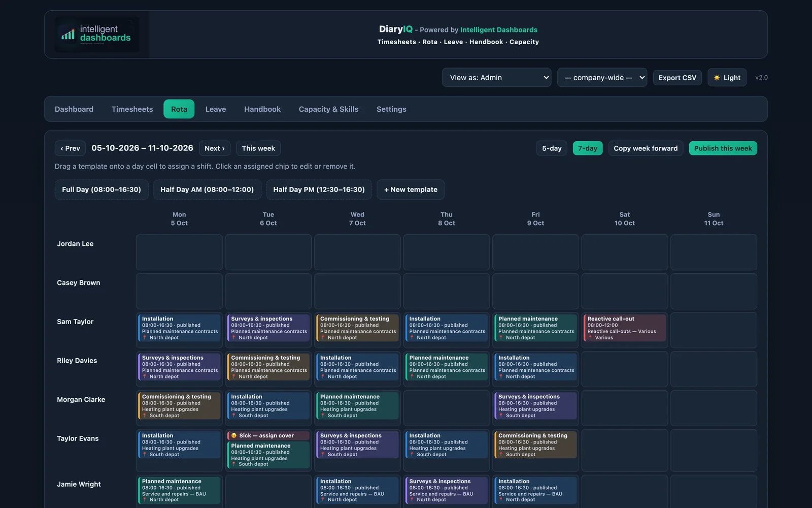Image resolution: width=812 pixels, height=508 pixels.
Task: Click Jamie Wright's Thursday Surveys & inspections shift
Action: 446,490
